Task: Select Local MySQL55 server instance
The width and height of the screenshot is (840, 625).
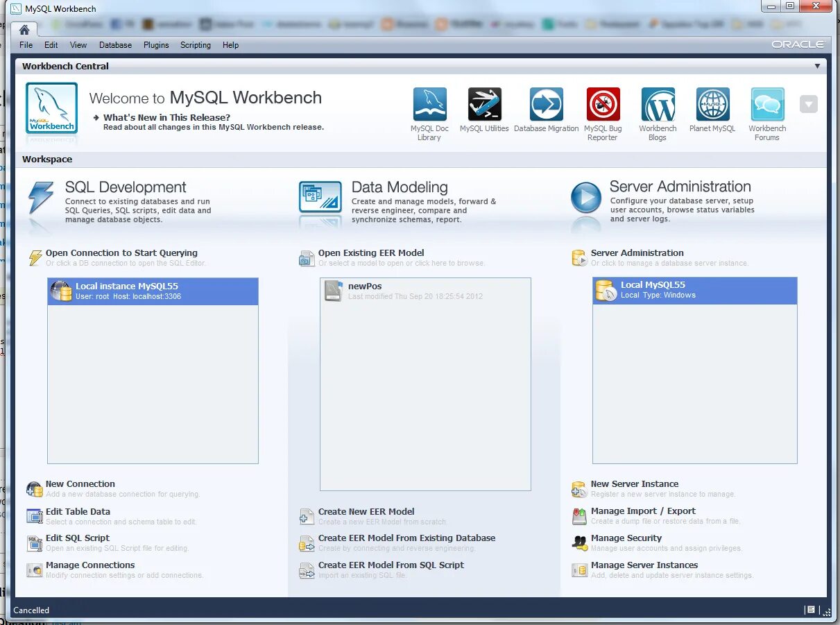Action: coord(695,291)
